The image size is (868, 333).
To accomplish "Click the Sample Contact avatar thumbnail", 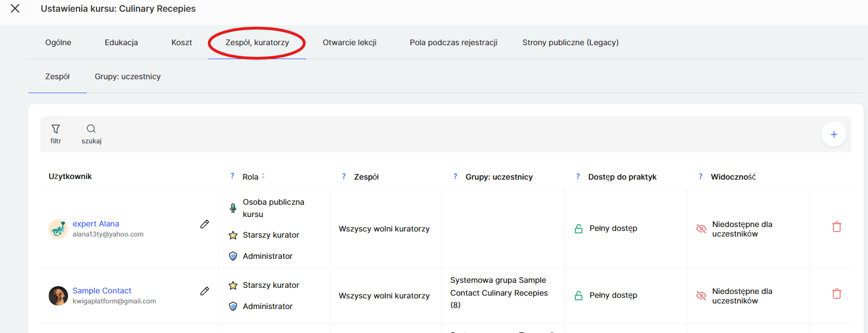I will [58, 296].
